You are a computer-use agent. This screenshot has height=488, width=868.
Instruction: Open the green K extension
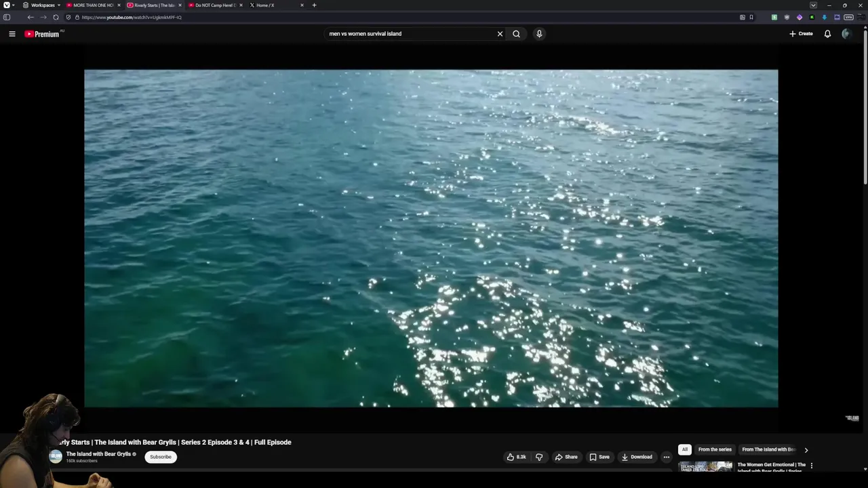[812, 18]
